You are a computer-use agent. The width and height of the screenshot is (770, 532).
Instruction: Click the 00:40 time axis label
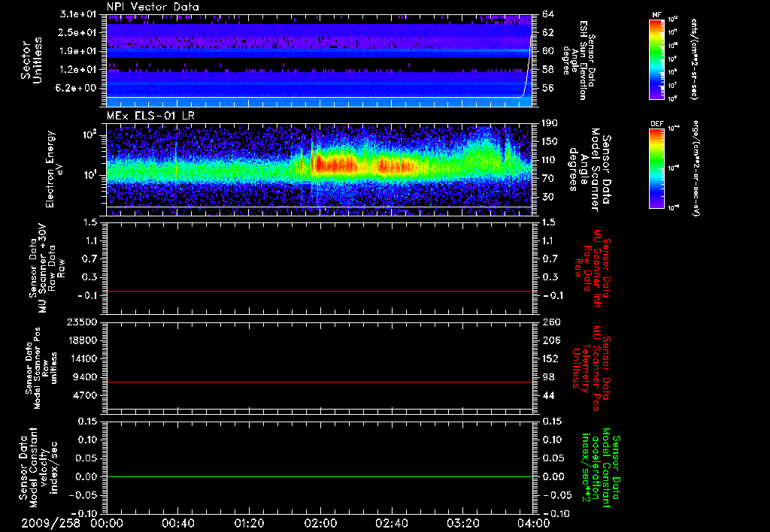[177, 523]
